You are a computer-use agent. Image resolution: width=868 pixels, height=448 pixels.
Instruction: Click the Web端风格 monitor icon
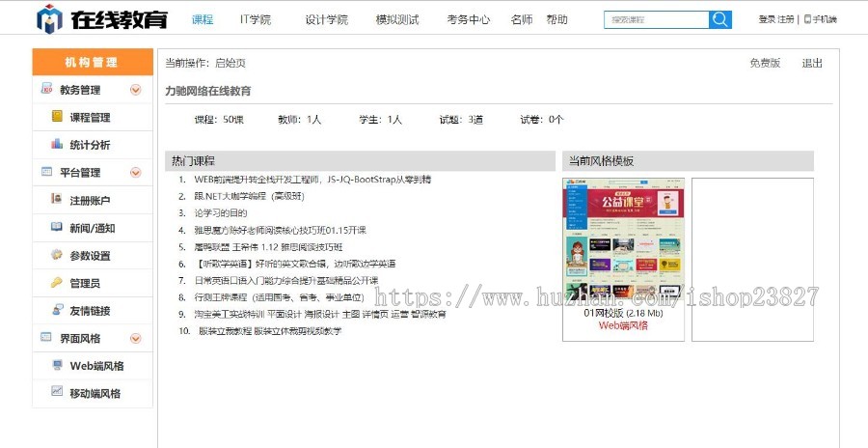[57, 366]
